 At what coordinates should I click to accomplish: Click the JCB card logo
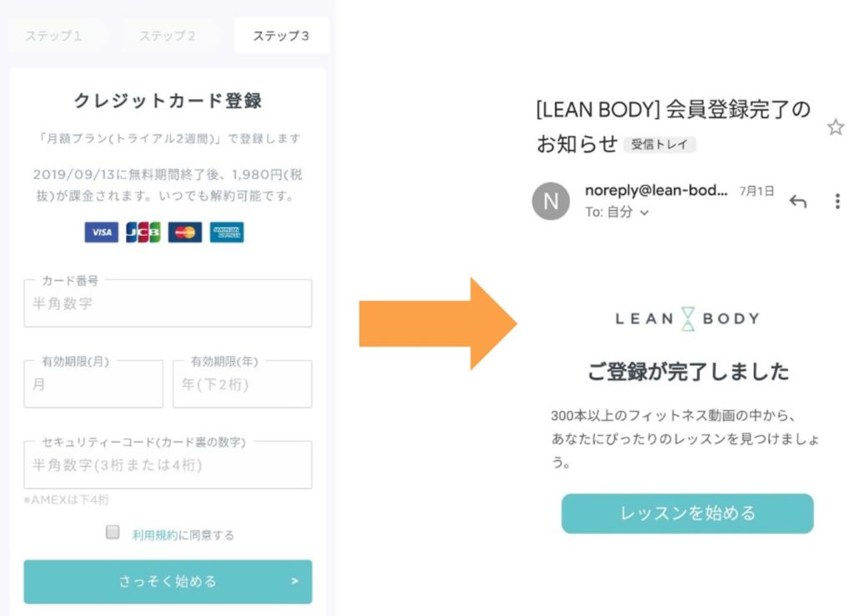pyautogui.click(x=143, y=233)
